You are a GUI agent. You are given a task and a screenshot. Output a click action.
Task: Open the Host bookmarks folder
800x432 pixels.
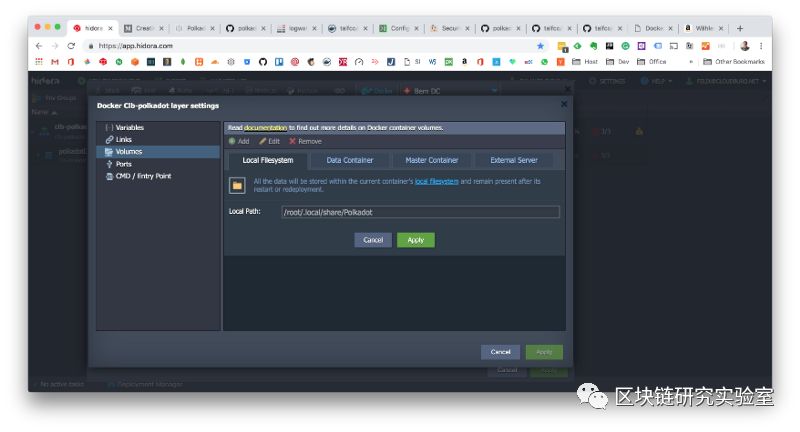(x=584, y=62)
